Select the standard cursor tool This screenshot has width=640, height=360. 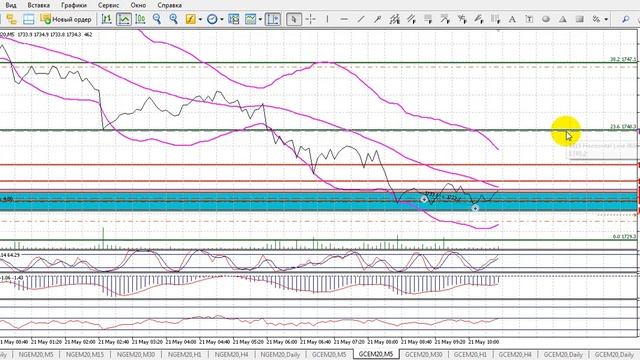click(x=293, y=19)
